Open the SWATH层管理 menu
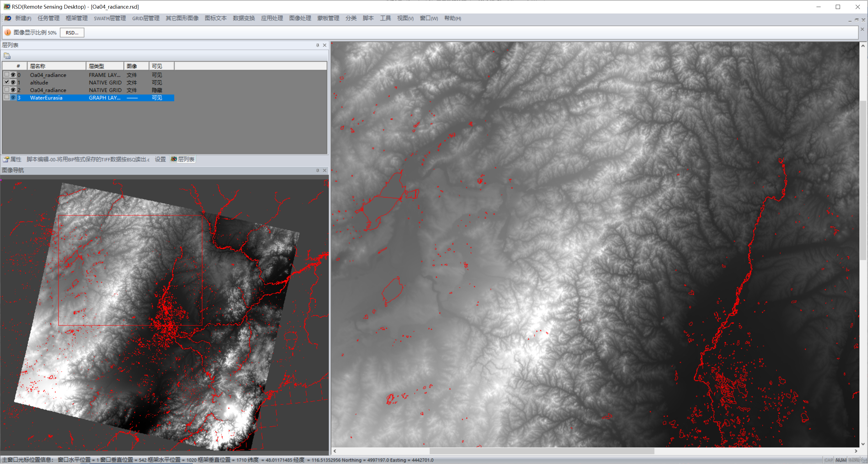The image size is (868, 464). [110, 18]
